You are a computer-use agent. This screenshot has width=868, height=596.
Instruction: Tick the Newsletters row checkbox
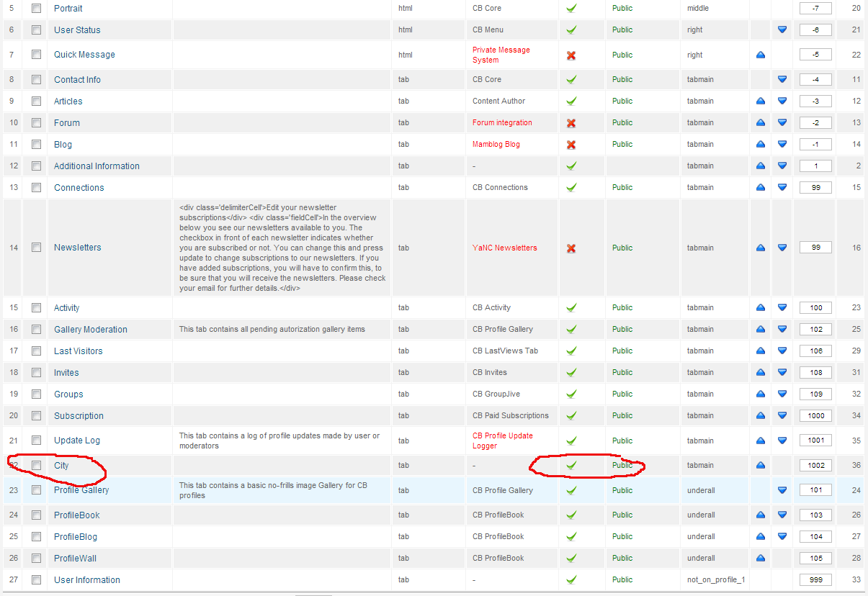point(36,248)
